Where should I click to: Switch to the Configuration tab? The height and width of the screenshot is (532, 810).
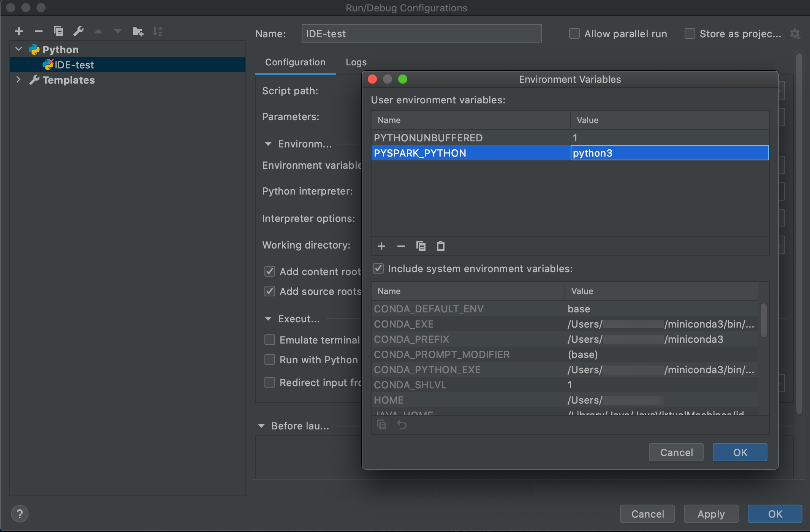click(x=296, y=61)
